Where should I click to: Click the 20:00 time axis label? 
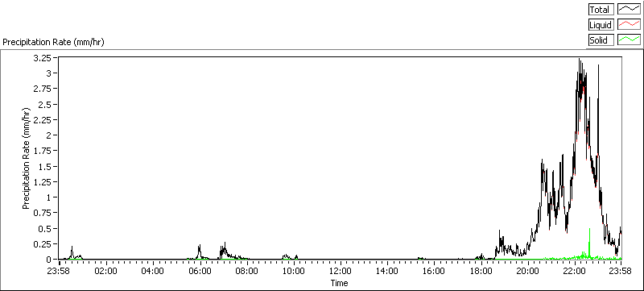[527, 271]
